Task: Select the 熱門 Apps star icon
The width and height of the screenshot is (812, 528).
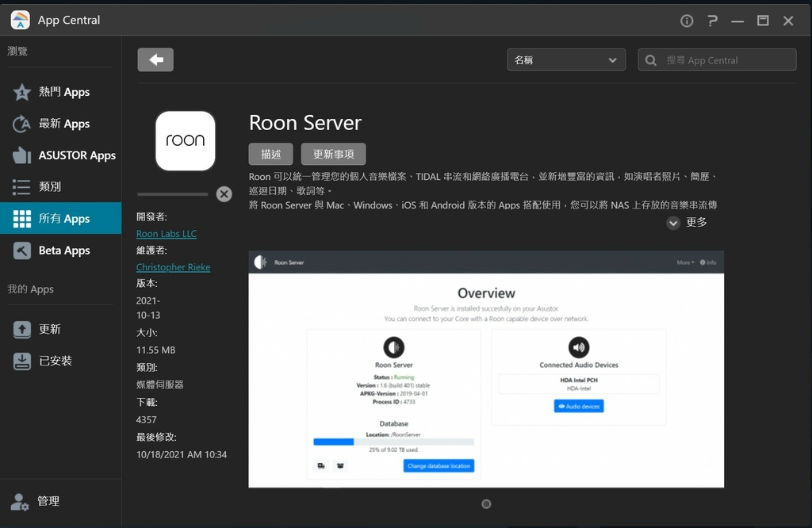Action: pyautogui.click(x=21, y=92)
